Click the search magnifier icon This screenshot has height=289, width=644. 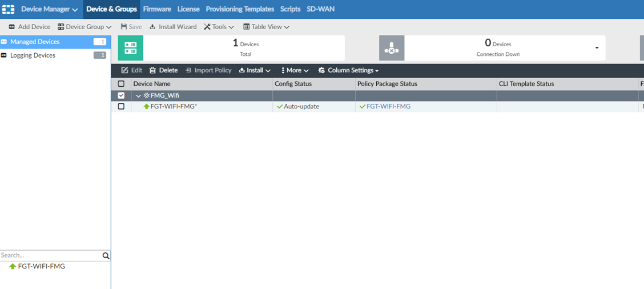[106, 256]
